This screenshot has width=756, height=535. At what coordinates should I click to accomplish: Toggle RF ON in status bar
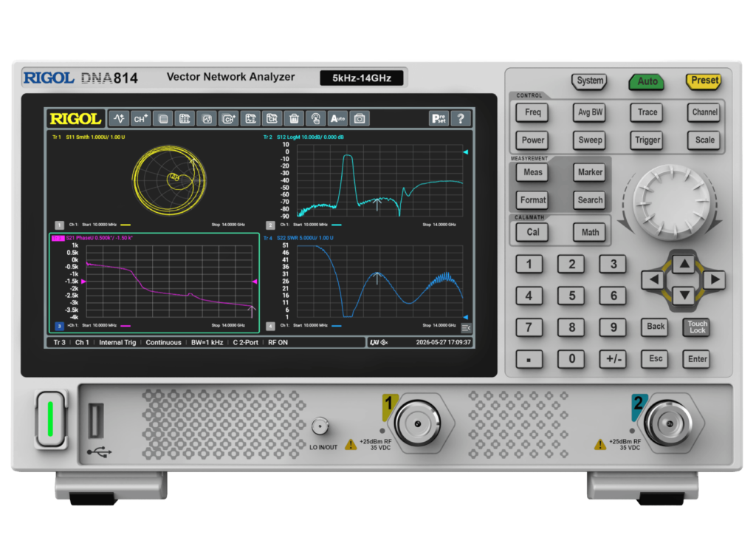click(278, 343)
